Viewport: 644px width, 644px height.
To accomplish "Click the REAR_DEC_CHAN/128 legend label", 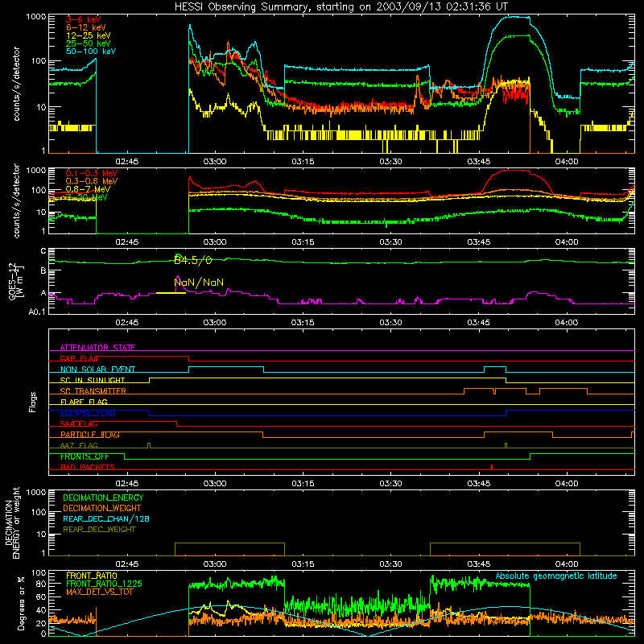I will tap(106, 518).
